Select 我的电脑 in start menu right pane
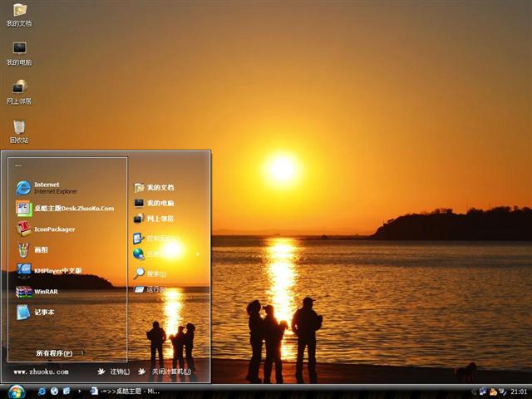This screenshot has width=532, height=399. pos(159,203)
